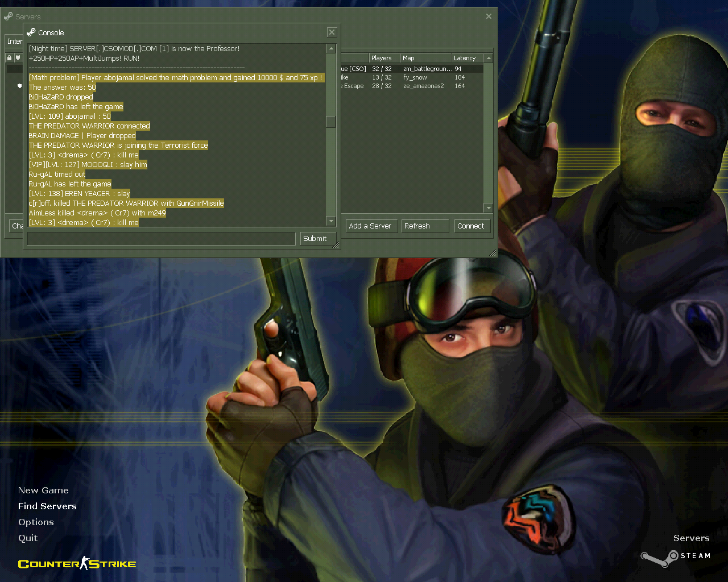728x582 pixels.
Task: Click the Connect button
Action: click(x=471, y=226)
